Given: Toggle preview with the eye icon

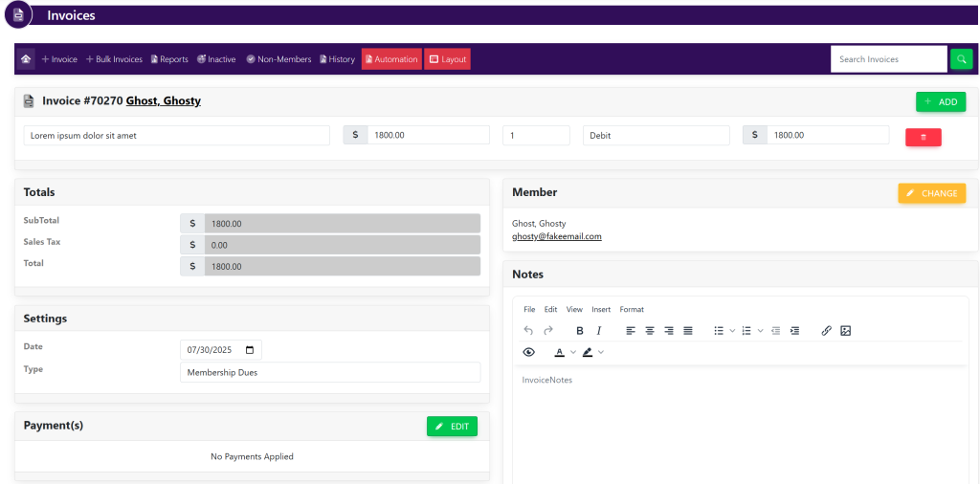Looking at the screenshot, I should point(528,352).
